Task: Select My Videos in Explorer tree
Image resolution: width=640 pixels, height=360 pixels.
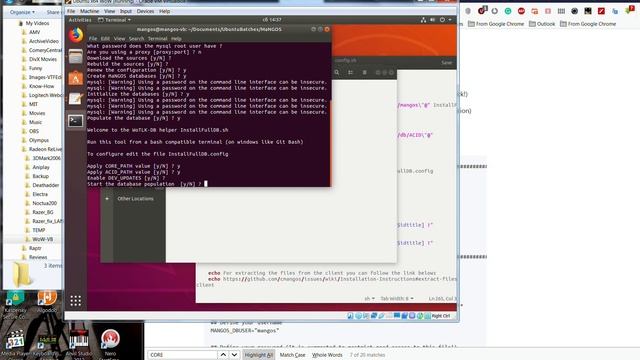Action: click(x=37, y=24)
